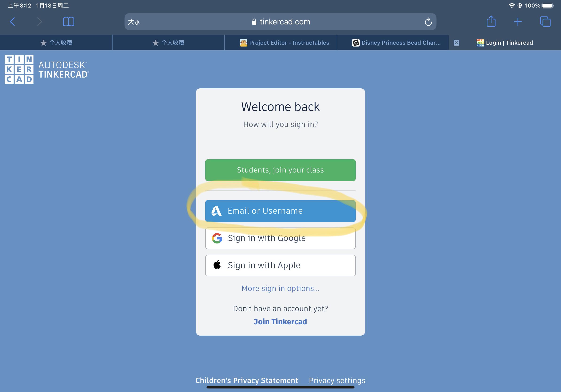Open Project Editor - Instructables tab
The height and width of the screenshot is (392, 561).
click(x=280, y=43)
